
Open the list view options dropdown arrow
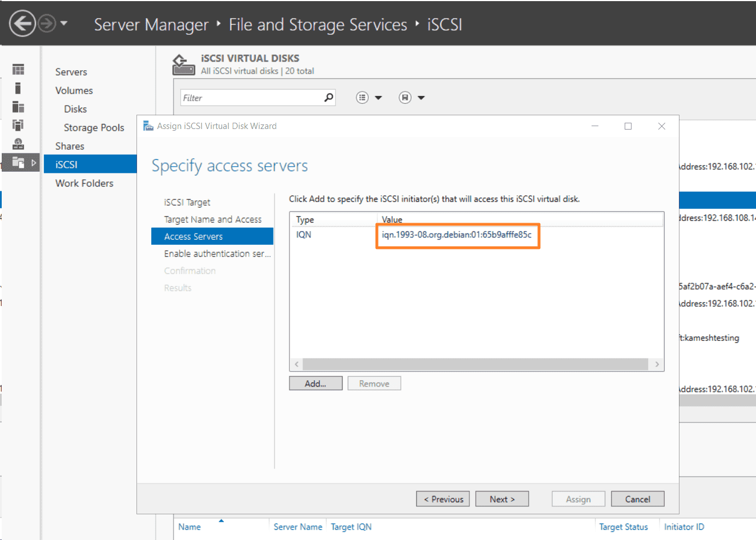pos(378,98)
